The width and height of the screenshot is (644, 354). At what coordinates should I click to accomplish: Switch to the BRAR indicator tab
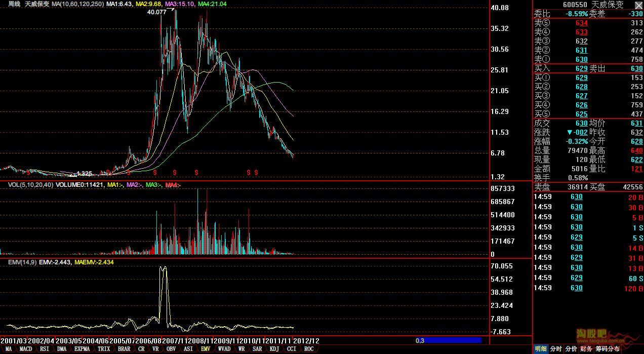tap(124, 349)
